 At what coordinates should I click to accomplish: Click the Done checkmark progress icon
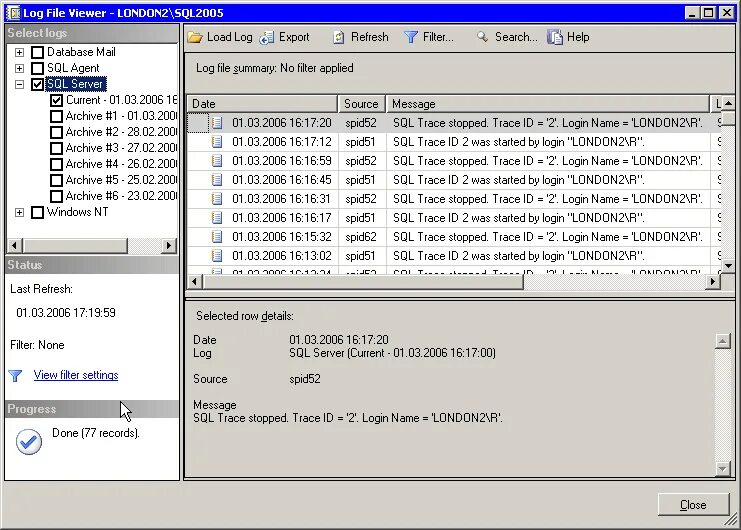point(29,442)
